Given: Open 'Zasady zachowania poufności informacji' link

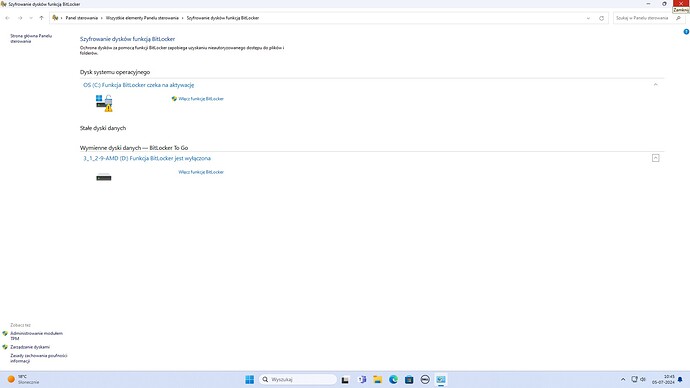Looking at the screenshot, I should click(39, 358).
